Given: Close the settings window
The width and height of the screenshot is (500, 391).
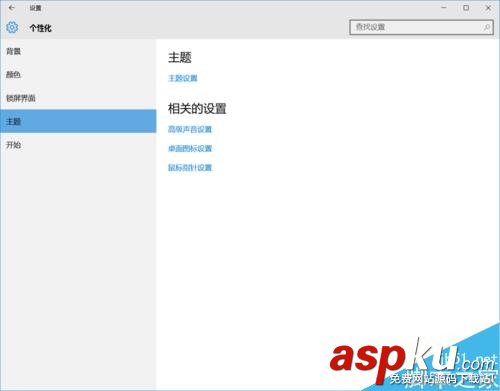Looking at the screenshot, I should pos(488,8).
